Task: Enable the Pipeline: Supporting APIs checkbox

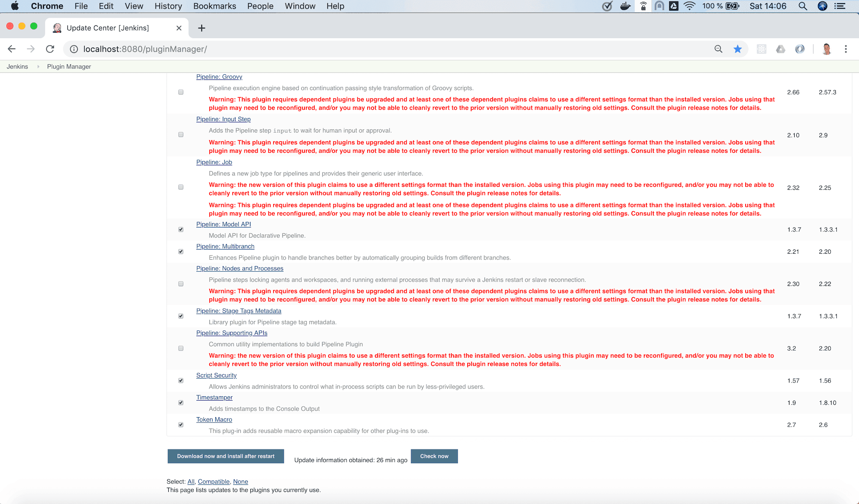Action: click(x=181, y=348)
